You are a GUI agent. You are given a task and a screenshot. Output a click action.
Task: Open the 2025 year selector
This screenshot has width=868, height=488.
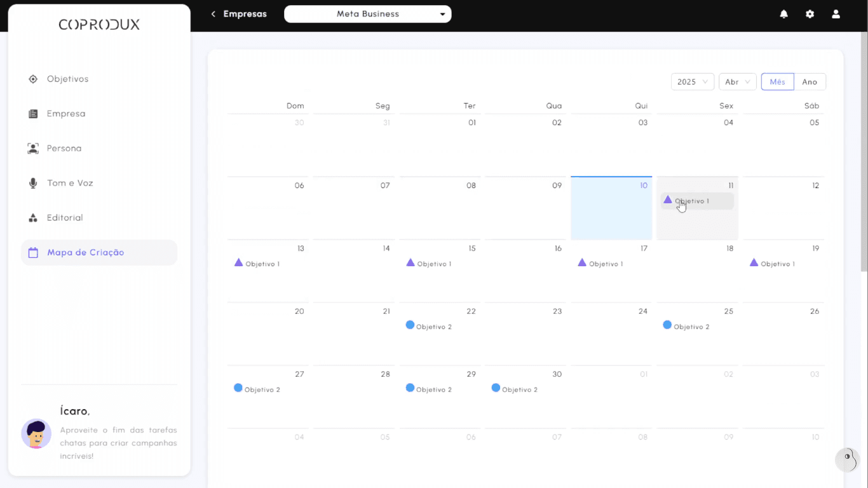[x=693, y=82]
